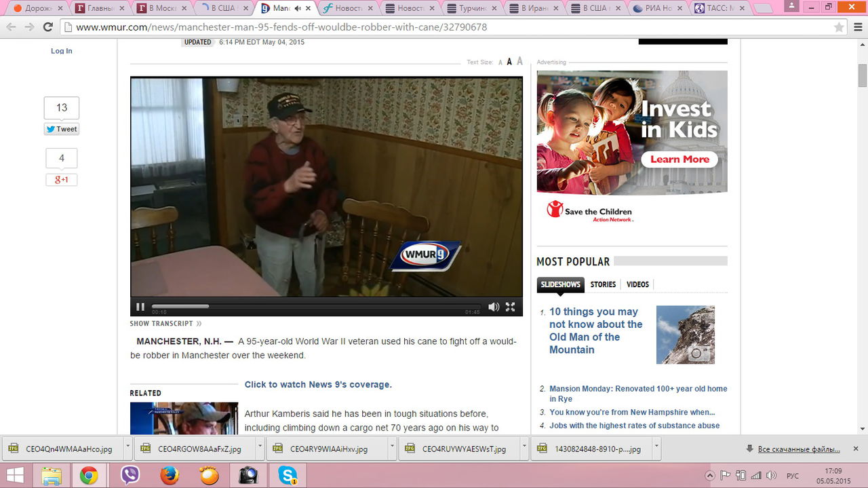Viewport: 868px width, 488px height.
Task: Expand options for 1430824848-8910 download
Action: point(656,449)
